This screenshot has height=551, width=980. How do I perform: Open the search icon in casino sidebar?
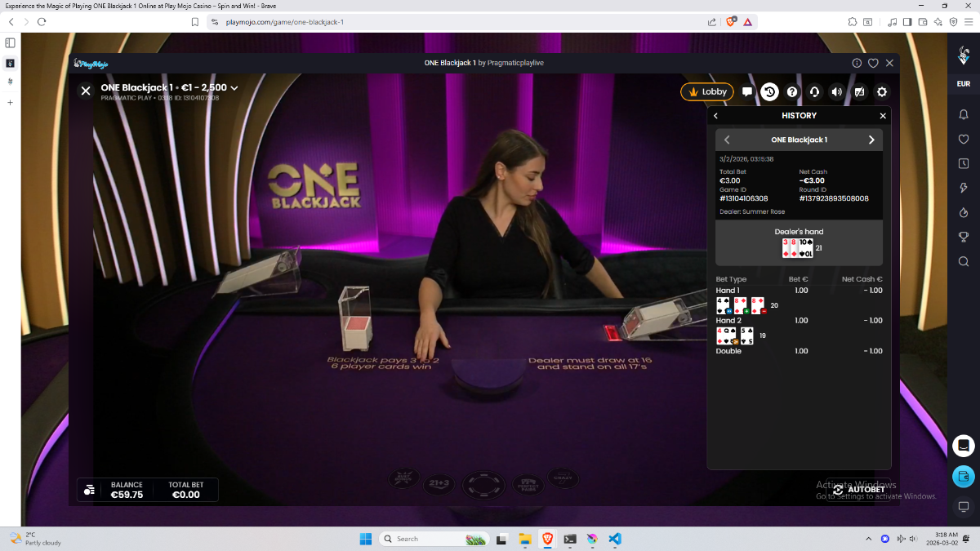click(964, 262)
